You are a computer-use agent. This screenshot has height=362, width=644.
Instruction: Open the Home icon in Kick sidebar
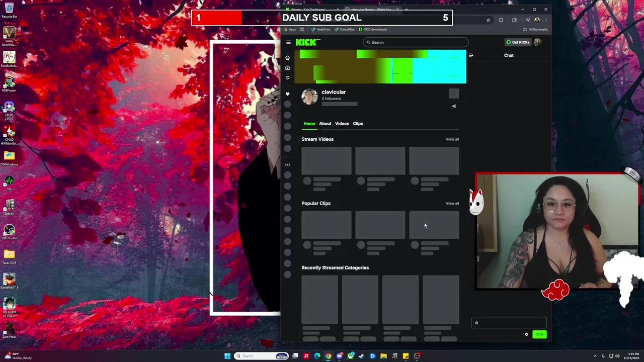pyautogui.click(x=287, y=58)
